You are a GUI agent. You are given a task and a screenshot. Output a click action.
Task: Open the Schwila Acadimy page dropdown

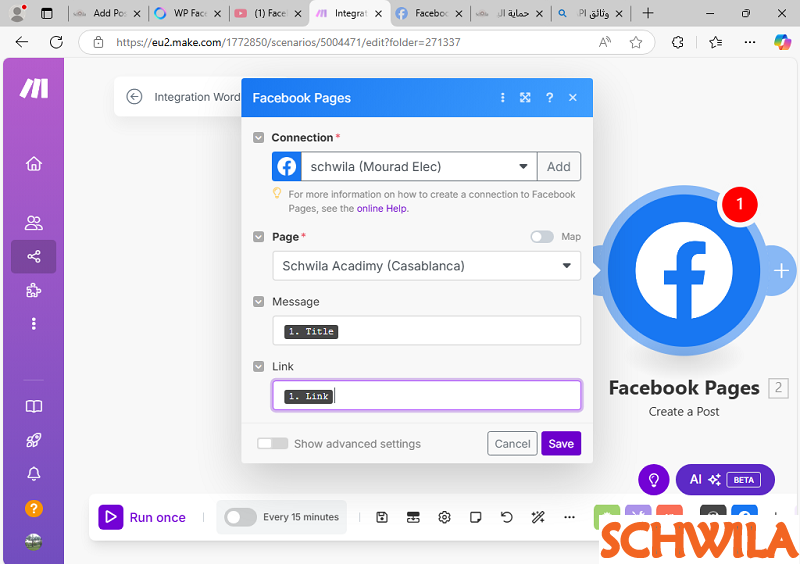click(427, 266)
